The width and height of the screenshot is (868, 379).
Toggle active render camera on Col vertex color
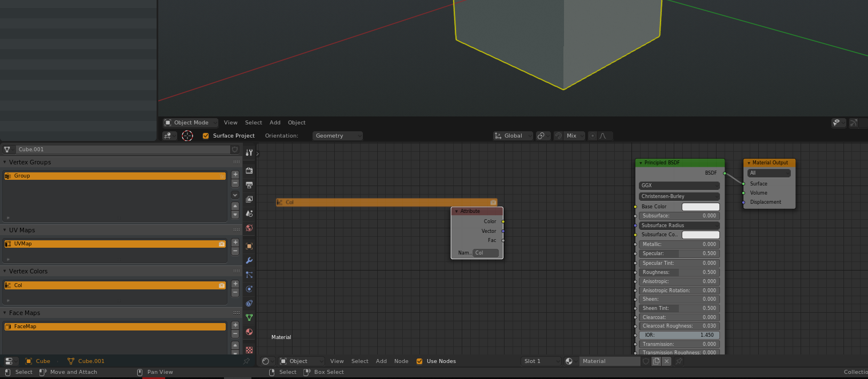click(222, 285)
